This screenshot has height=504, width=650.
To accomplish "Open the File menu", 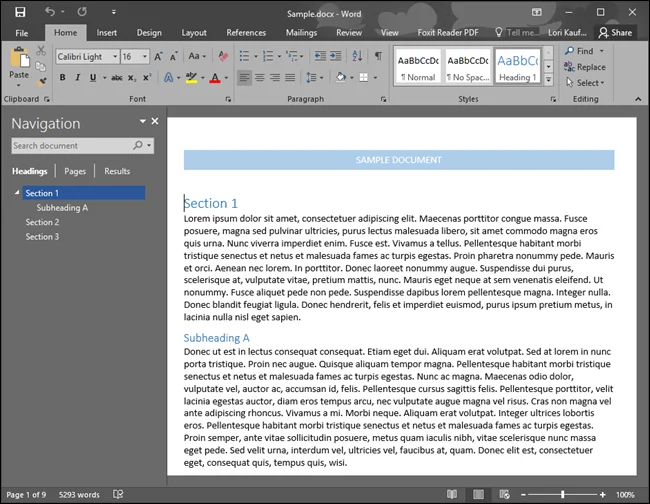I will 22,33.
